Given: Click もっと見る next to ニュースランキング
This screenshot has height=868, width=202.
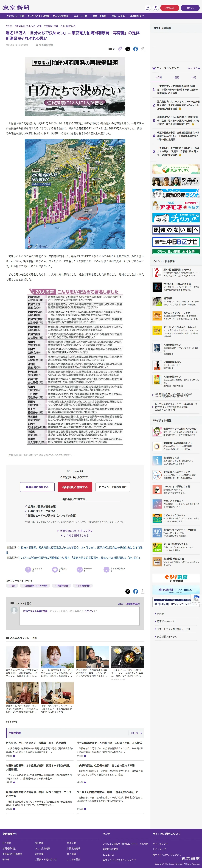Looking at the screenshot, I should coord(194,68).
